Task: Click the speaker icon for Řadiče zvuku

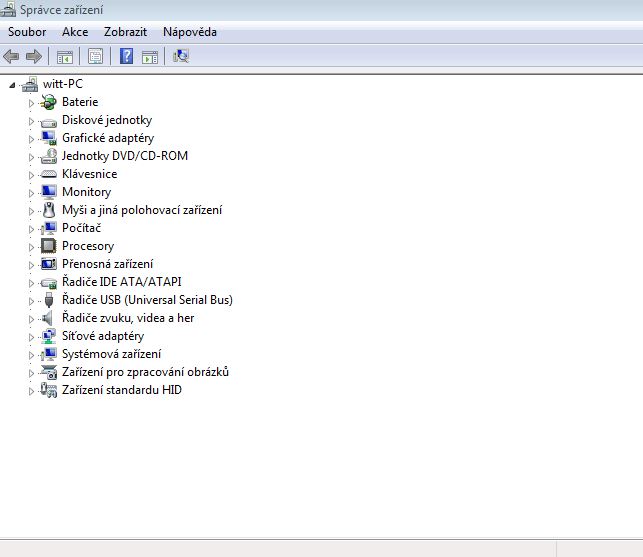Action: (x=48, y=318)
